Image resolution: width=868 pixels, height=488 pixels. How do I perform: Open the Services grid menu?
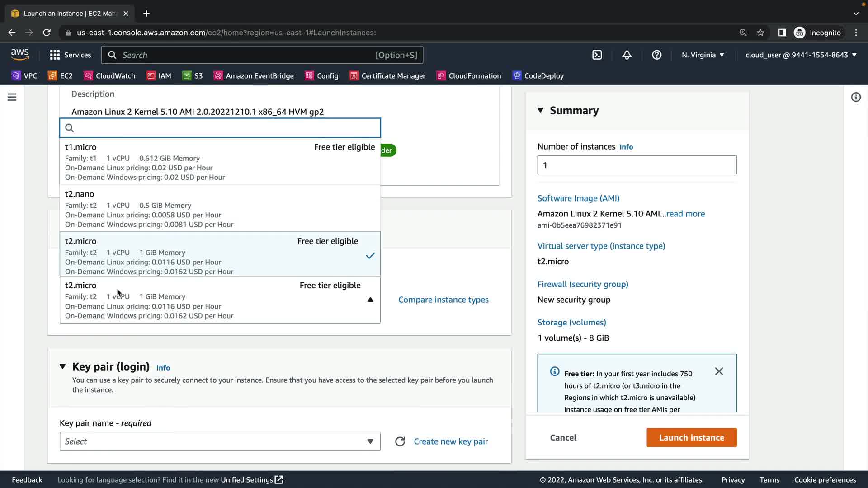(70, 55)
